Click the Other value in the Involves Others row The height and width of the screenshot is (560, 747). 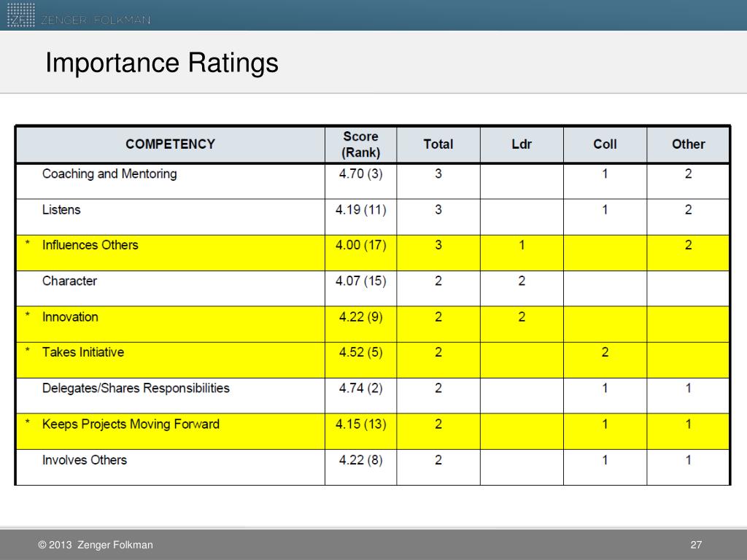[x=689, y=460]
